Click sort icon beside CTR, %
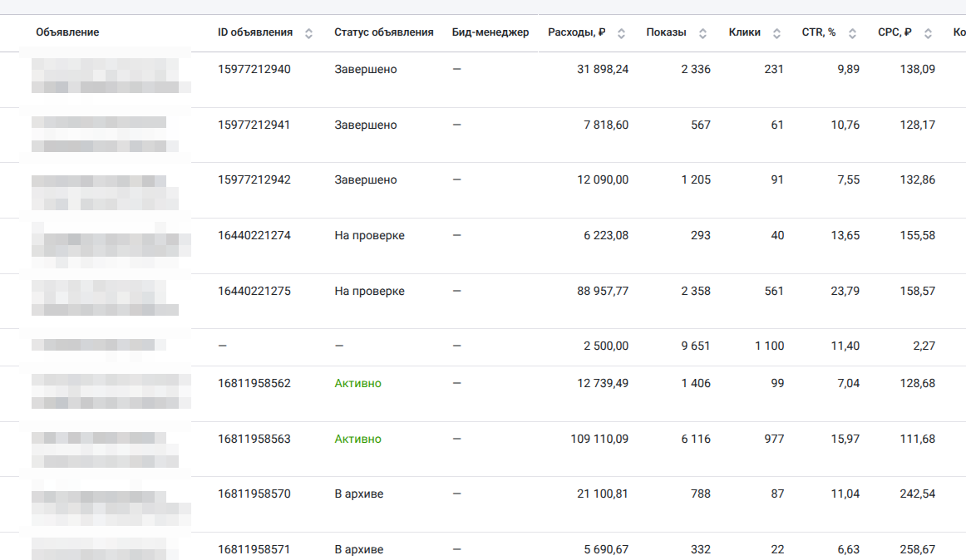The image size is (966, 560). [x=853, y=33]
